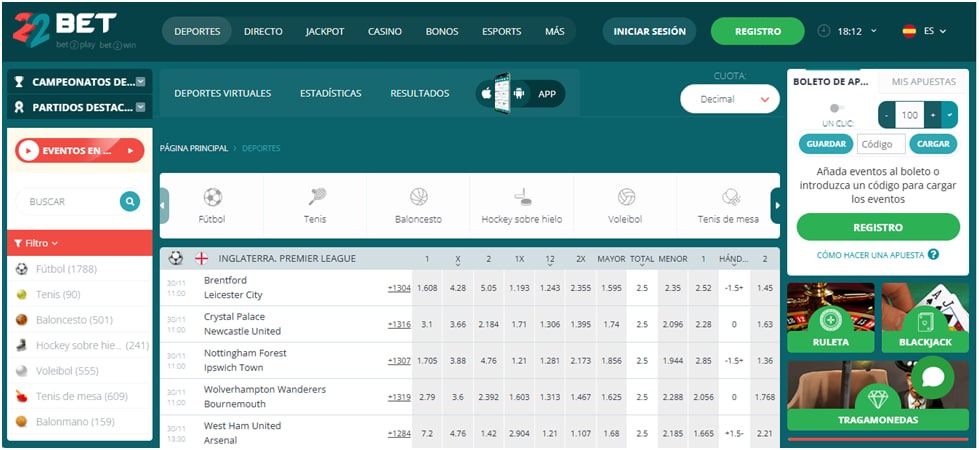This screenshot has width=979, height=450.
Task: Toggle the Un Clic betting switch
Action: (836, 108)
